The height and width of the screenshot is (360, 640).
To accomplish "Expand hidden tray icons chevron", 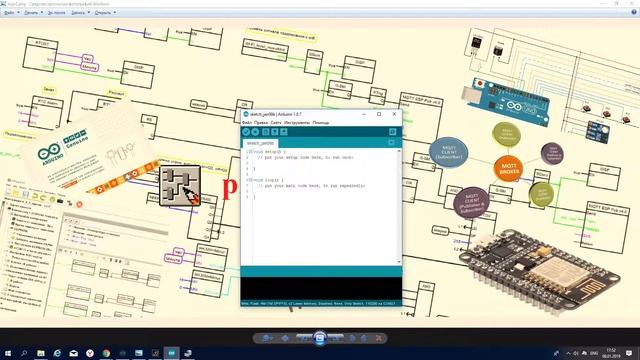I will coord(568,353).
